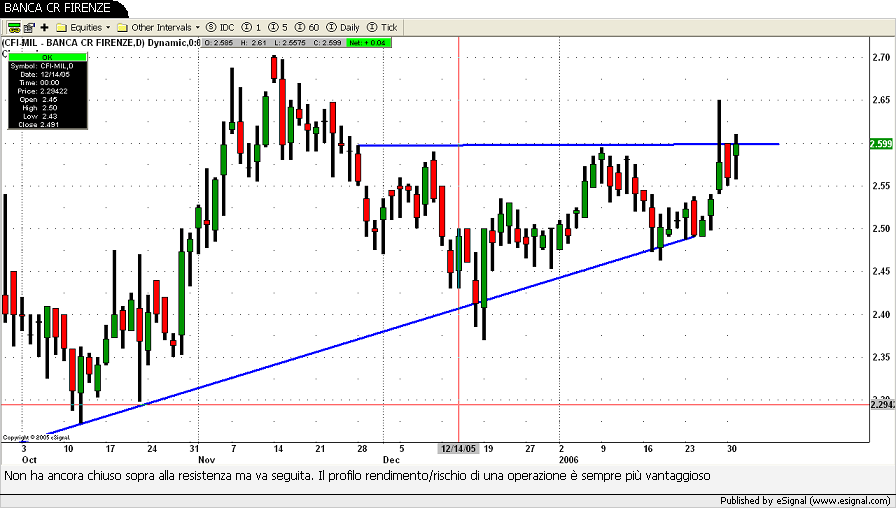Switch to IDC symbol setting
The image size is (896, 508).
220,26
